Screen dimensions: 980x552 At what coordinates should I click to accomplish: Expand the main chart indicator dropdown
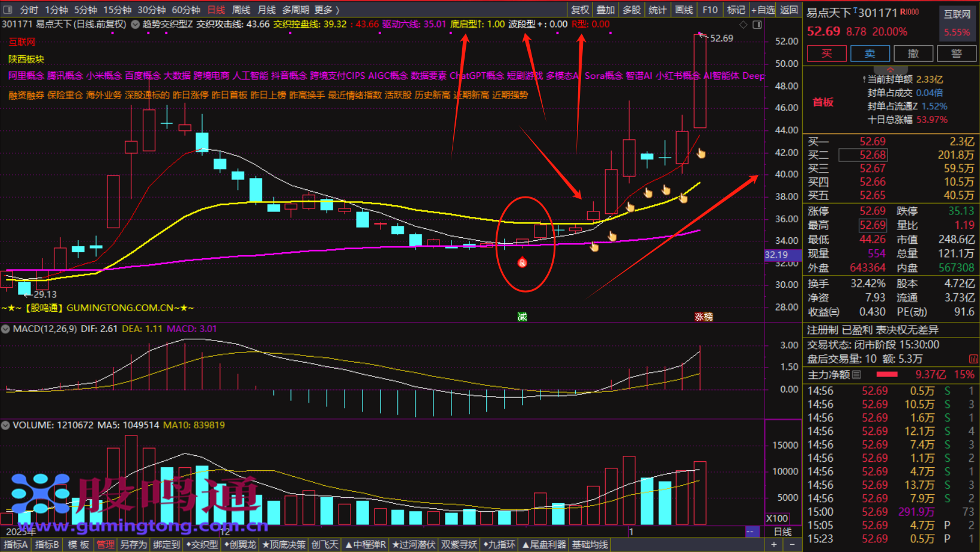(136, 24)
